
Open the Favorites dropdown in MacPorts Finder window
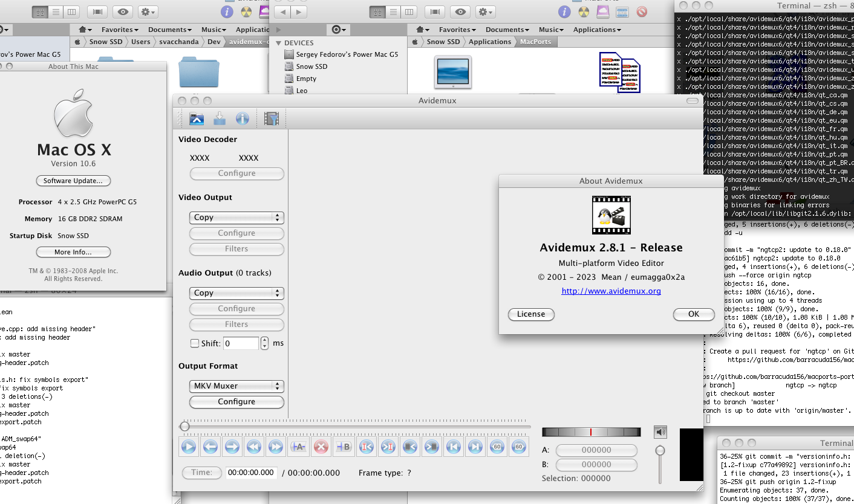(457, 30)
